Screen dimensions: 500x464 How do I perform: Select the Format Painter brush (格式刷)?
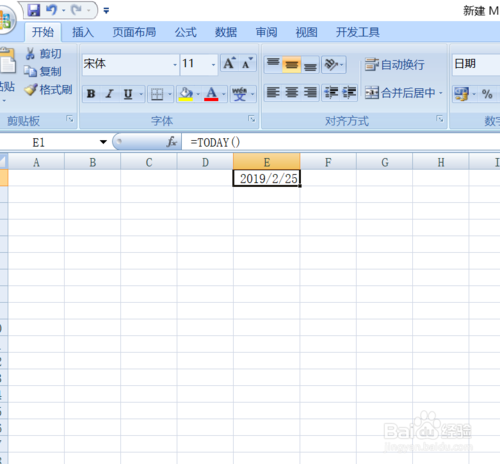pyautogui.click(x=48, y=90)
